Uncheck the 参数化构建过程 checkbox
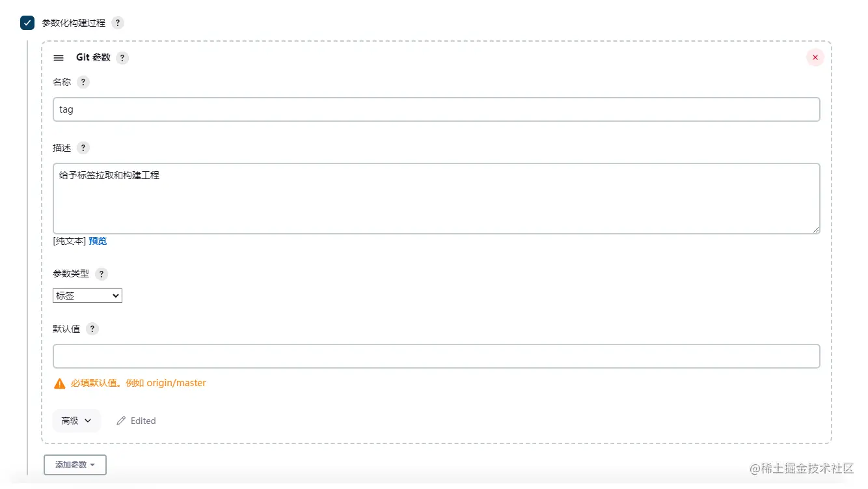Screen dimensions: 868x489 (x=27, y=23)
